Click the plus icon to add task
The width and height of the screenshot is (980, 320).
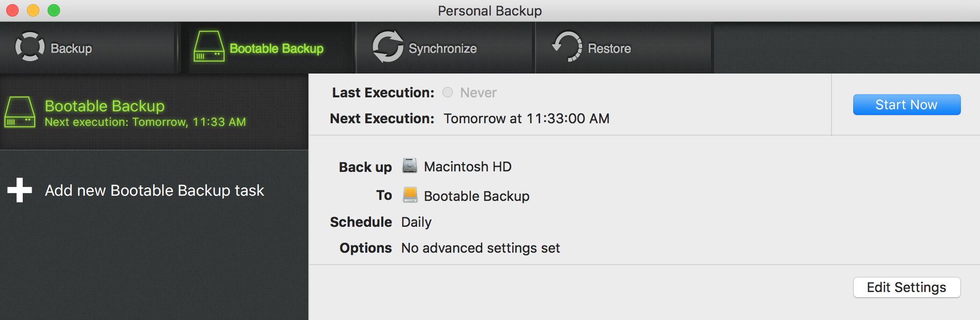[x=20, y=190]
